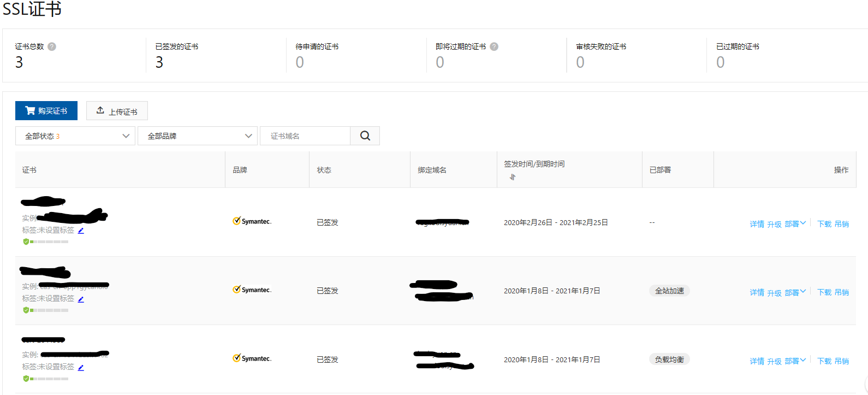Click 下载 in the 负载均衡 row
This screenshot has width=868, height=395.
[x=824, y=361]
